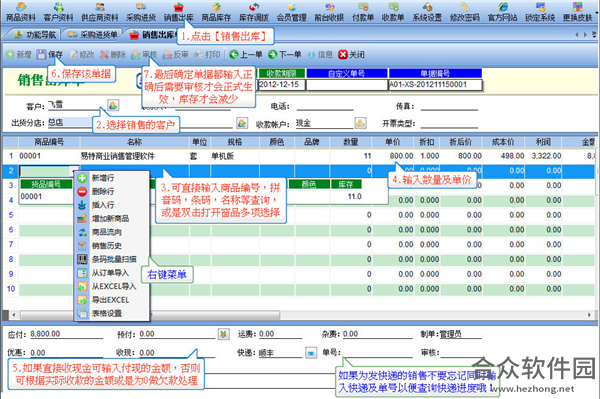Screen dimensions: 600x399
Task: Select 增加新商品 in the context menu
Action: (x=110, y=218)
